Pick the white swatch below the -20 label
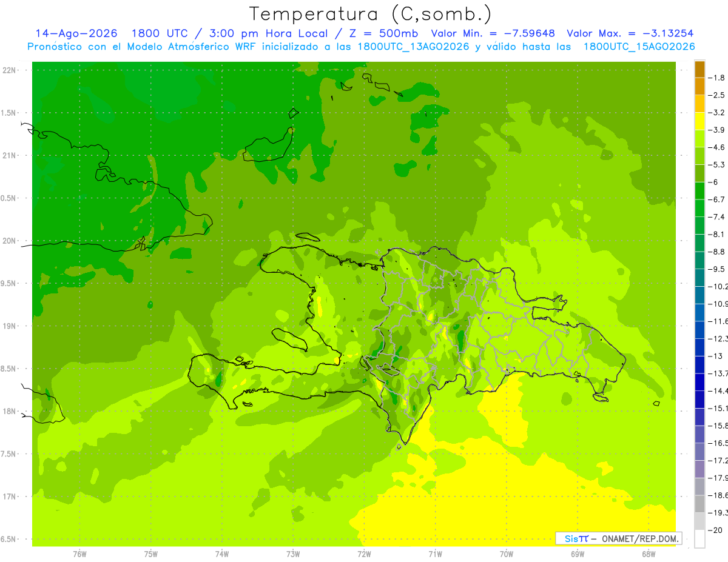 coord(699,538)
